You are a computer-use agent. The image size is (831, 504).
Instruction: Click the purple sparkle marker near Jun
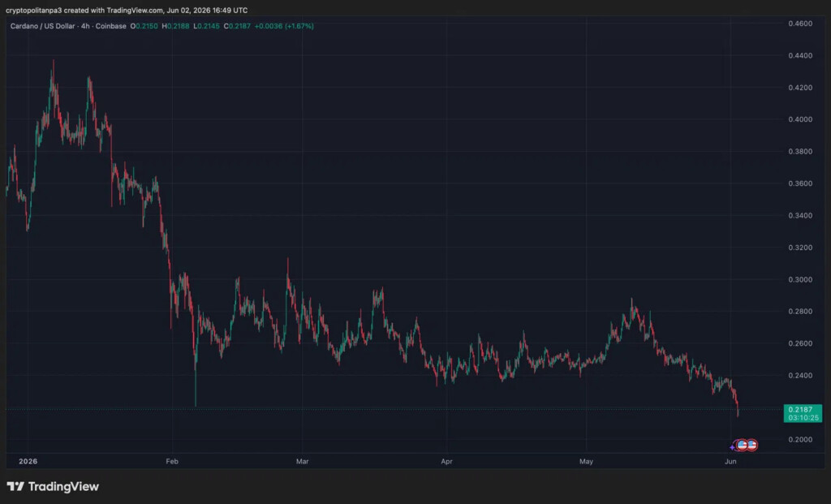coord(732,448)
